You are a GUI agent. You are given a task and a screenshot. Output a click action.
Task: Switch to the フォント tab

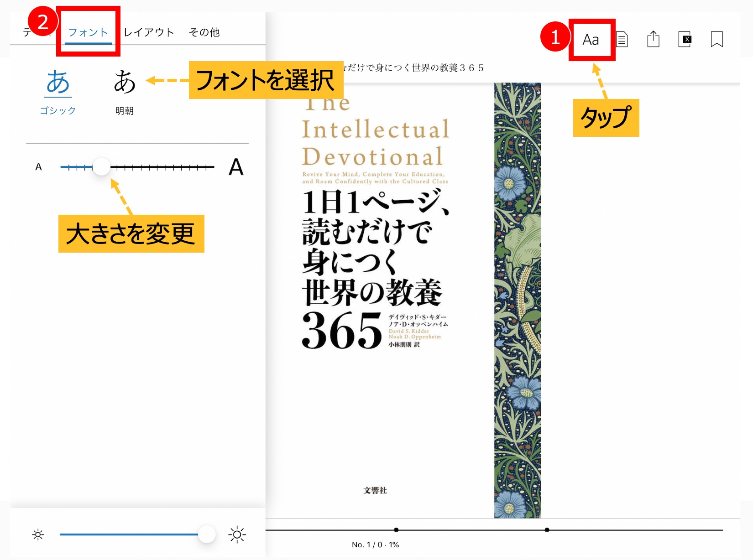88,32
